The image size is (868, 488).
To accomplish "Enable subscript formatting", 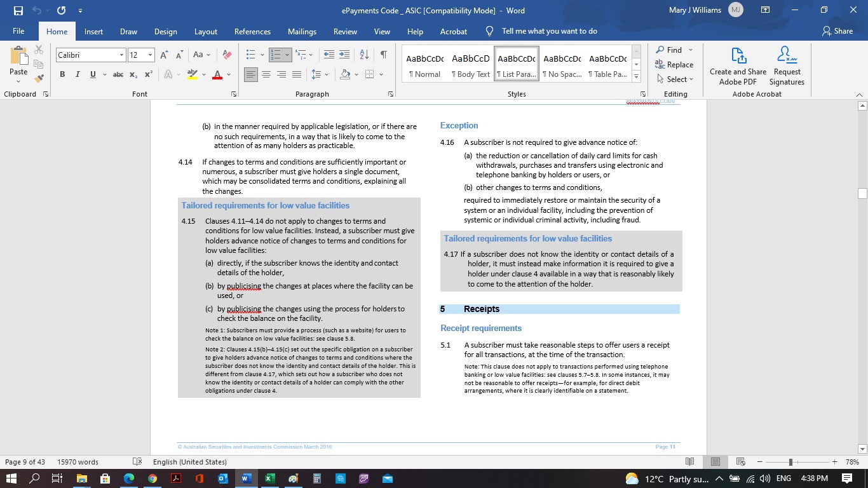I will [132, 74].
